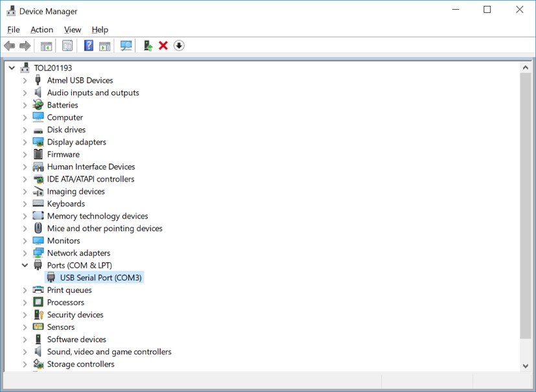Click the Forward arrow toolbar icon
This screenshot has width=536, height=392.
(x=25, y=45)
